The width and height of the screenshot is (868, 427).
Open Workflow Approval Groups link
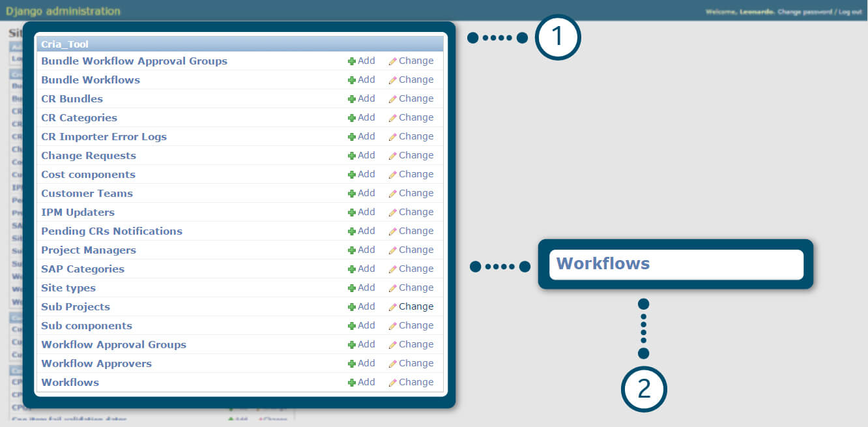pyautogui.click(x=113, y=345)
